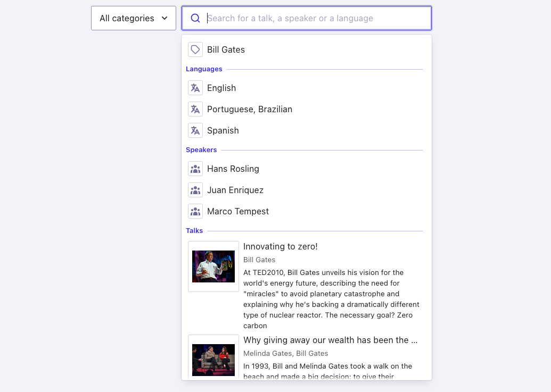Open the Innovating to zero! talk thumbnail
Screen dimensions: 551x392
click(x=213, y=266)
